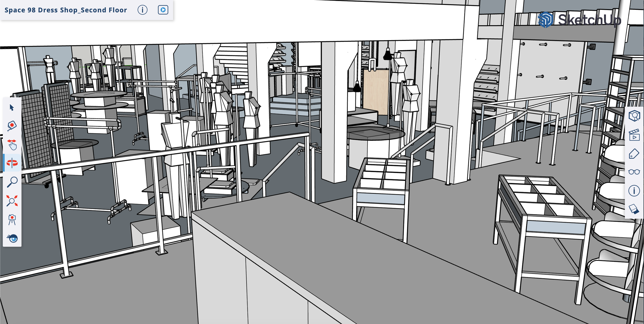
Task: Activate the Select arrow tool
Action: point(12,107)
